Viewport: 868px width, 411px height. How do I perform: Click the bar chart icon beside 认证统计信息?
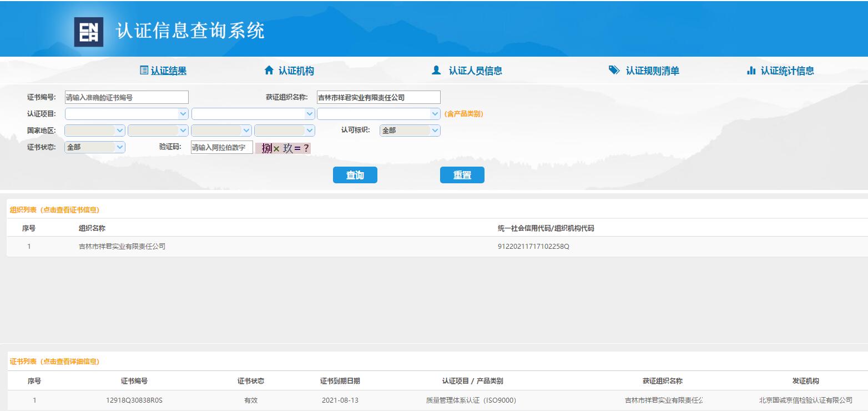click(x=751, y=71)
